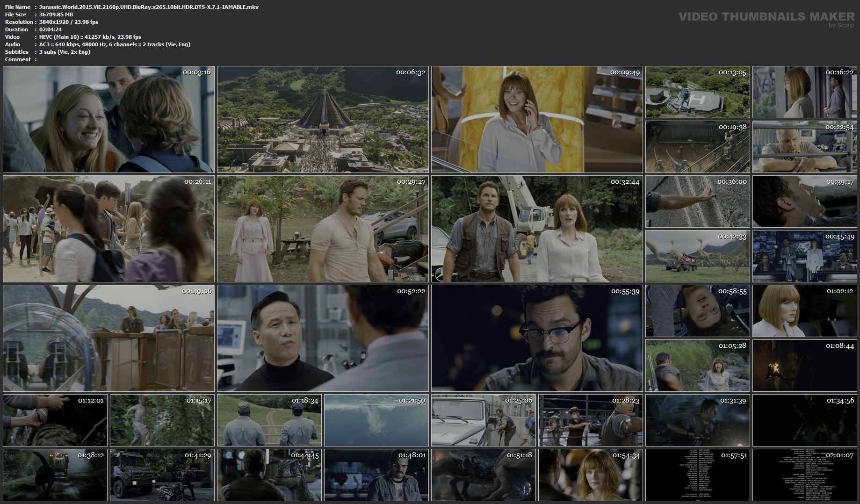Select the thumbnail at 00:16:22
Image resolution: width=860 pixels, height=504 pixels.
click(805, 92)
